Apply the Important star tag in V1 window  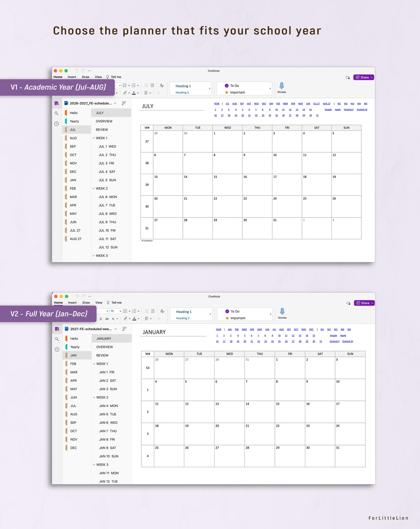(227, 92)
